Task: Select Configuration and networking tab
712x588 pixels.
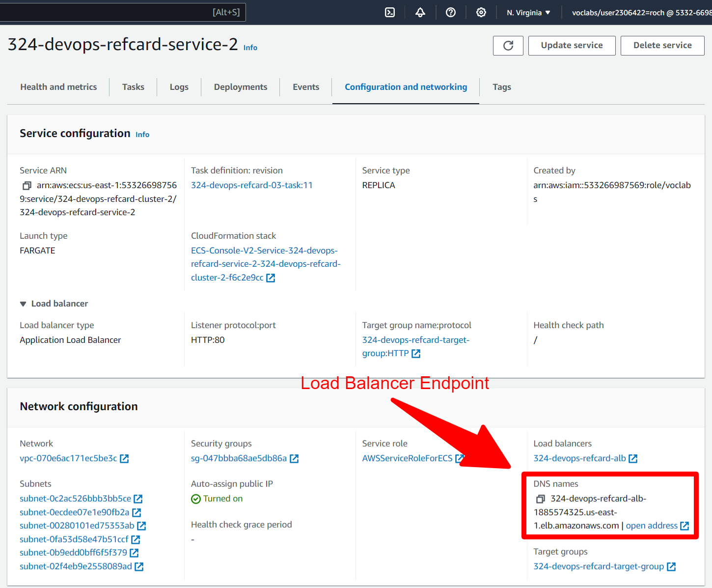Action: pos(406,87)
